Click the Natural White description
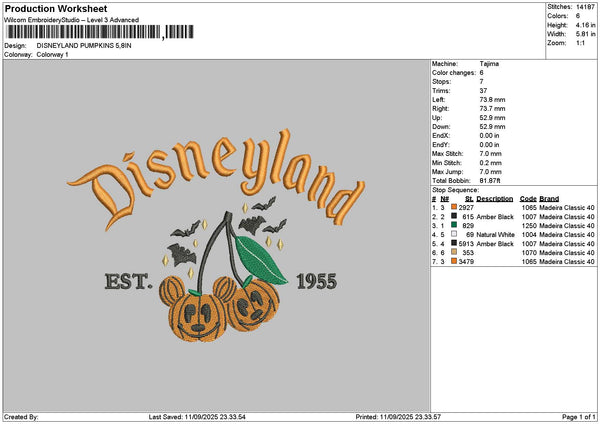600x424 pixels. 495,235
